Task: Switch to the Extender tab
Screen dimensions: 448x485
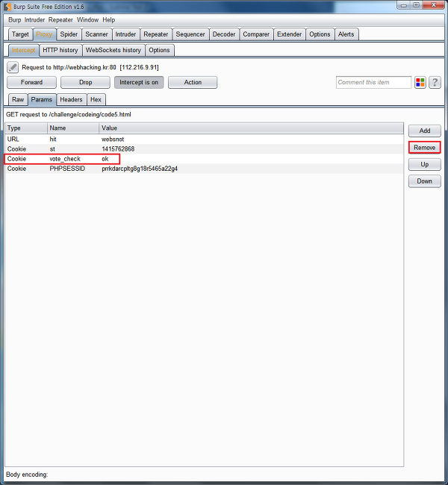Action: [x=289, y=34]
